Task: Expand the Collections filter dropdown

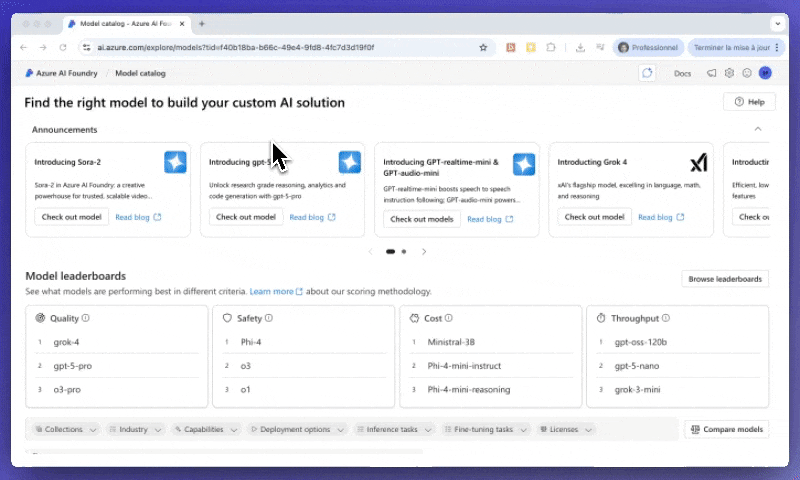Action: [x=65, y=430]
